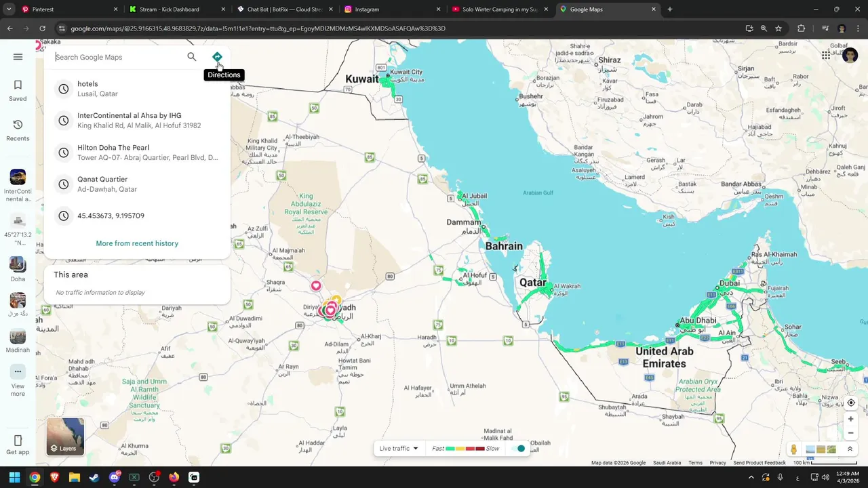This screenshot has width=868, height=488.
Task: Open Discord from the taskbar
Action: pos(115,477)
